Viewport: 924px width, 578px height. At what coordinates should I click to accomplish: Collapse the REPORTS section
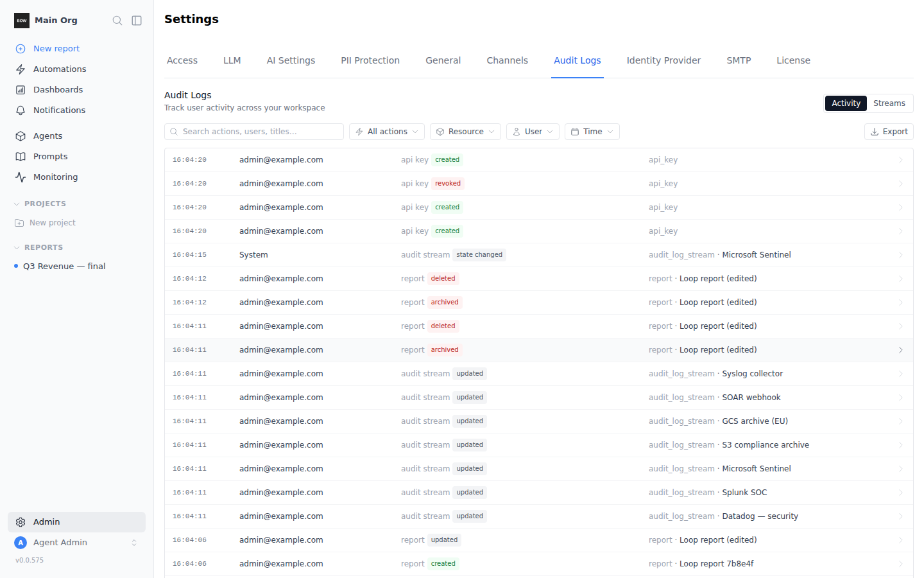tap(38, 247)
